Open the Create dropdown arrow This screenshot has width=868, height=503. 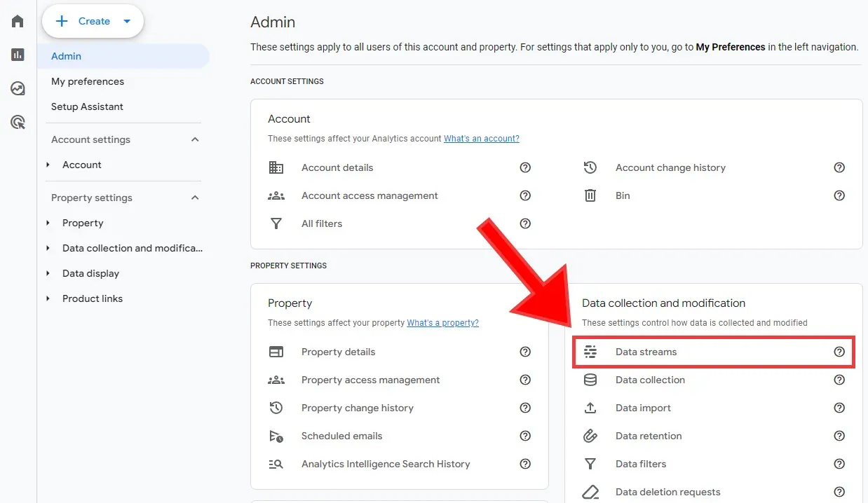127,21
